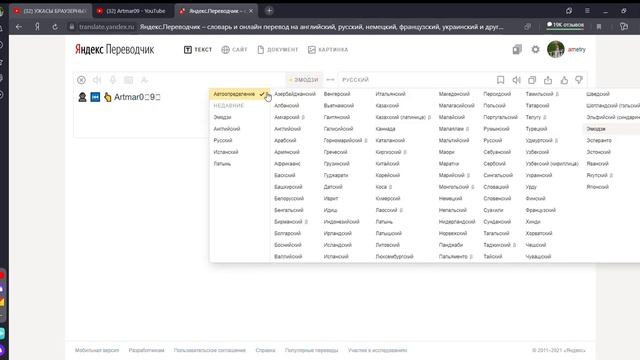Select Башкирский from the language list
Screen dimensions: 640x360
pos(288,187)
